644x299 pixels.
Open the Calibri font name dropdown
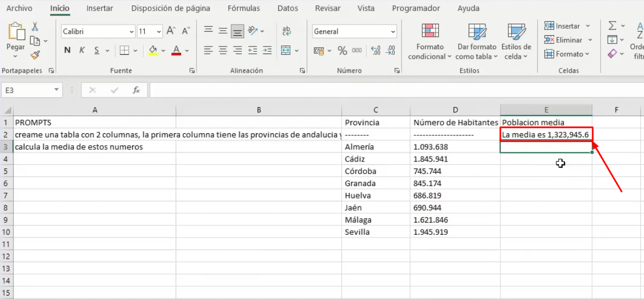(x=131, y=32)
